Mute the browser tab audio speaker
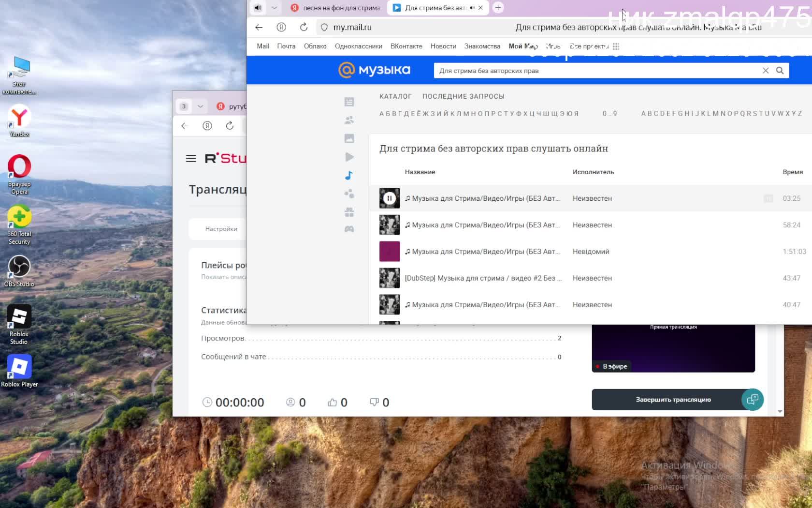812x508 pixels. 258,8
